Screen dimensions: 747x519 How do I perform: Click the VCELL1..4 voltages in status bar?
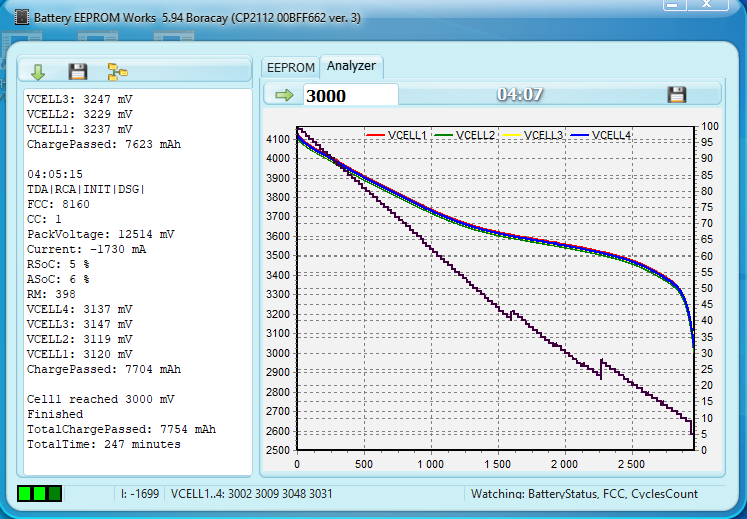coord(252,494)
